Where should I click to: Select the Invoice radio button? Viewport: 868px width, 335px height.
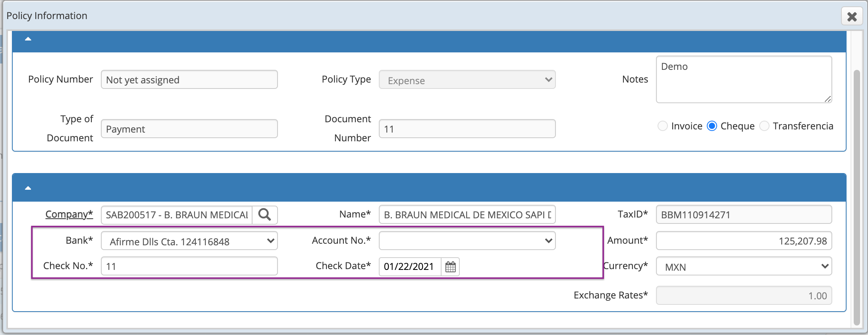point(662,126)
